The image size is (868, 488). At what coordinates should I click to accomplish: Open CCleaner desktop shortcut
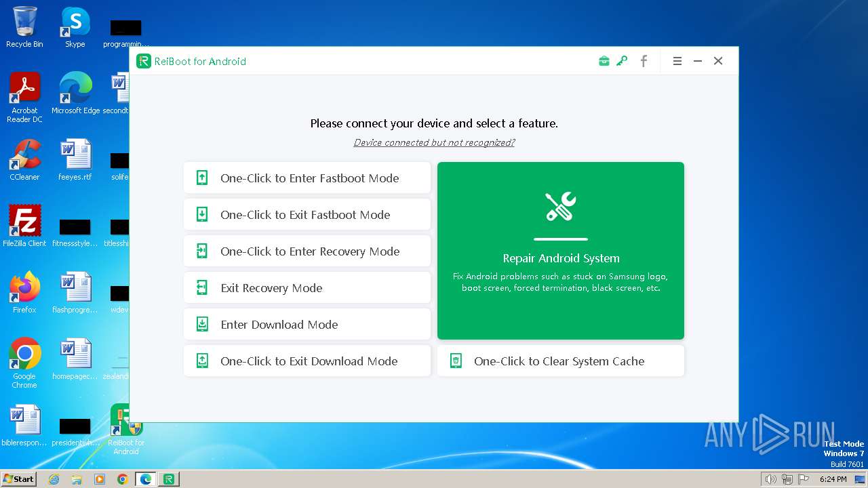[x=24, y=160]
